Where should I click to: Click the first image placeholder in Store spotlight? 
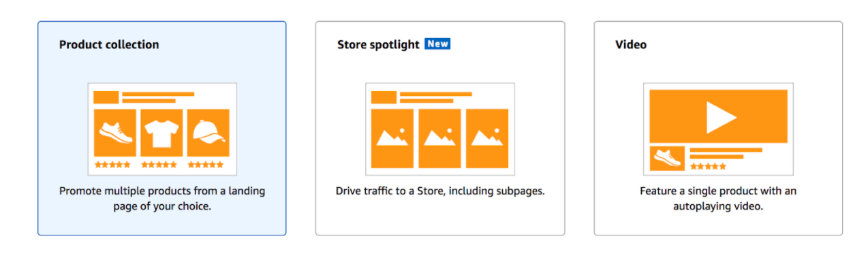click(x=392, y=138)
